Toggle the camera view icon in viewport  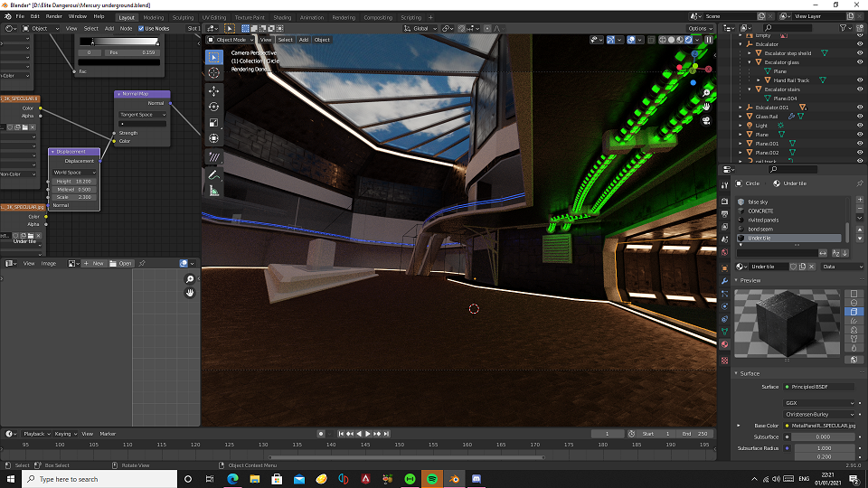click(706, 120)
